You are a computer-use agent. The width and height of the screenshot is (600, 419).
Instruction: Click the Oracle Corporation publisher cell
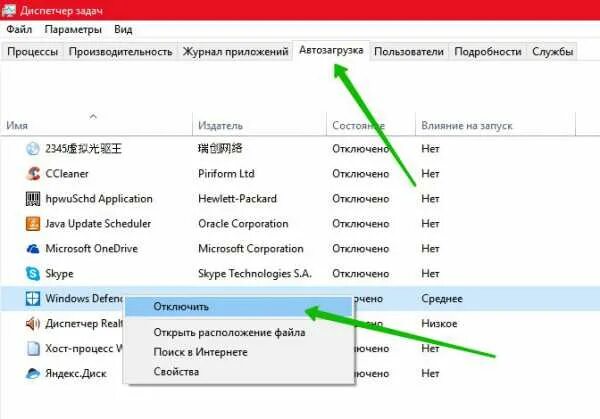coord(243,223)
